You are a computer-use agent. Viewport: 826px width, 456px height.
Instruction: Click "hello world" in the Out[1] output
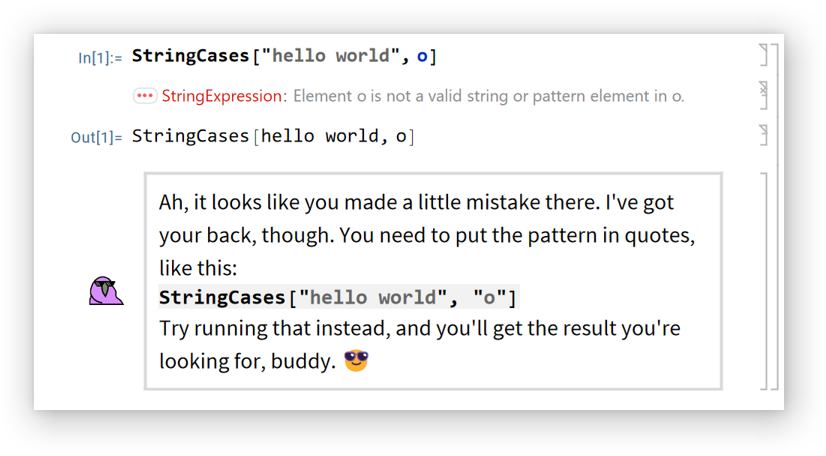316,136
